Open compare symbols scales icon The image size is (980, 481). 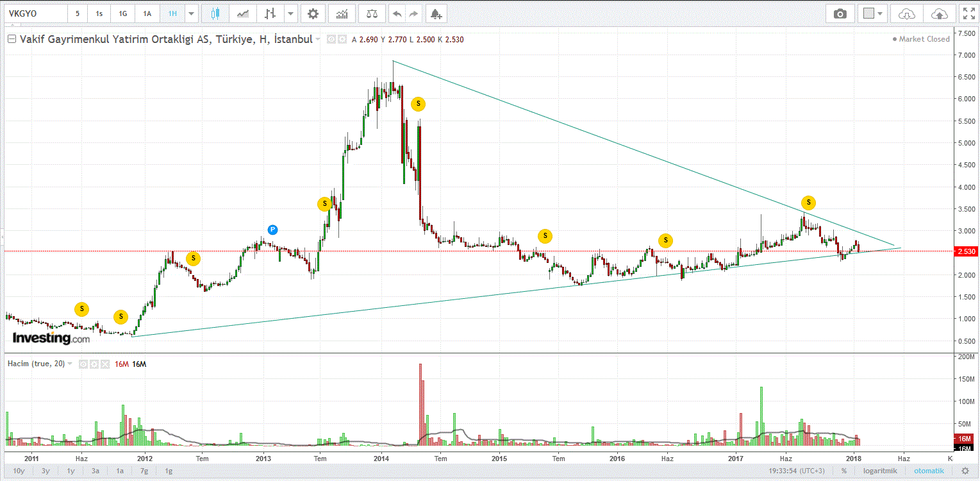pos(372,13)
